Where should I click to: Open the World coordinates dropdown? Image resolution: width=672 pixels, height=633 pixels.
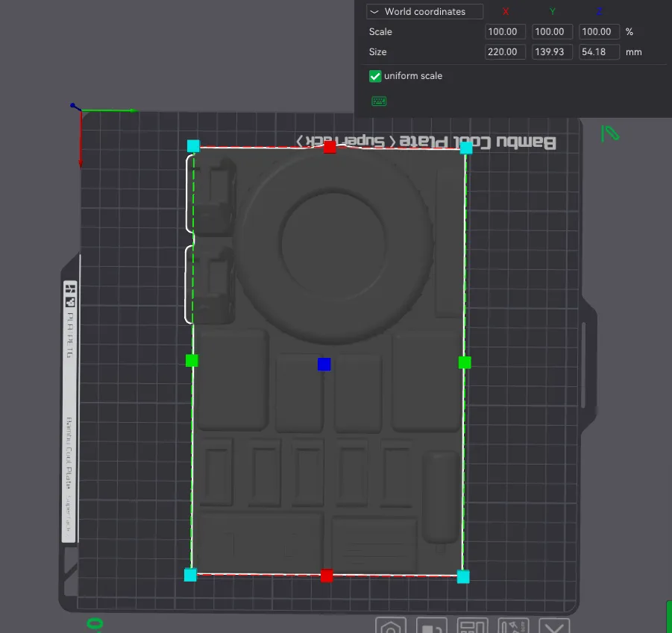tap(424, 12)
